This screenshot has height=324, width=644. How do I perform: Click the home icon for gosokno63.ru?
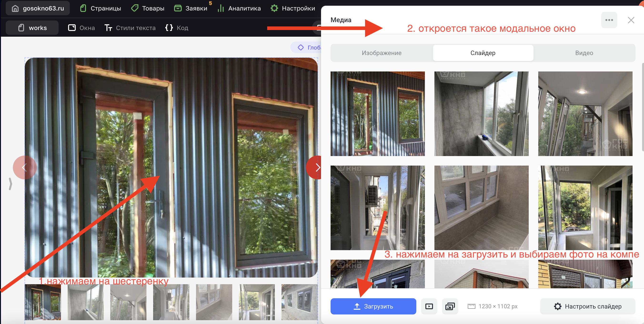click(15, 8)
